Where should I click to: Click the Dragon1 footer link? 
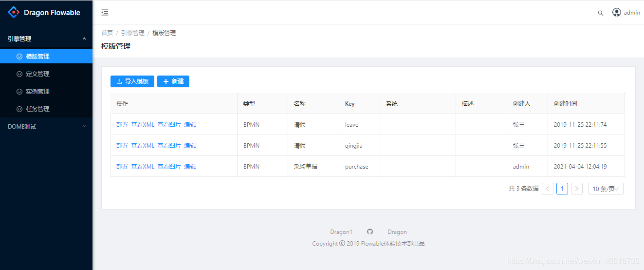(341, 232)
